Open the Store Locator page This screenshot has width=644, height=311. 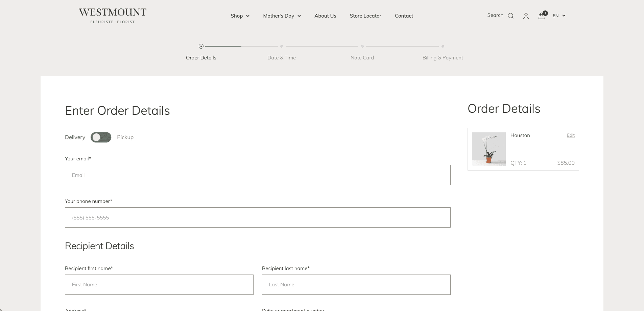click(x=365, y=16)
